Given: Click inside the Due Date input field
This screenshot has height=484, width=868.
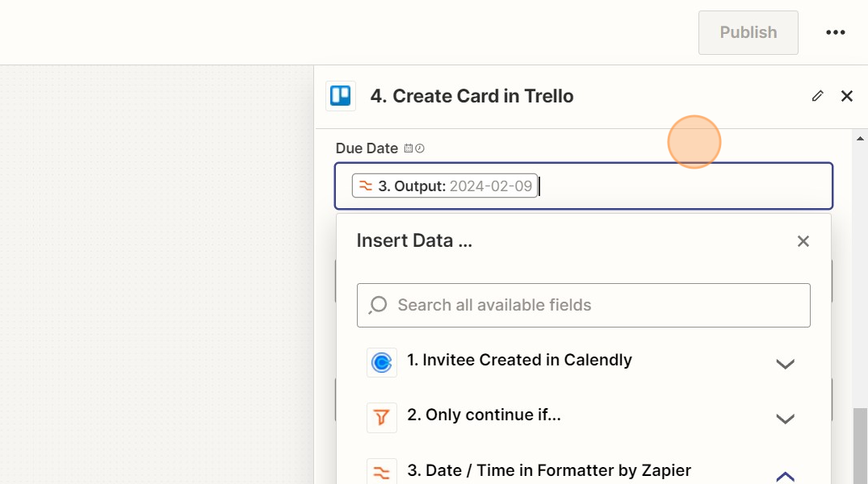Looking at the screenshot, I should point(584,186).
